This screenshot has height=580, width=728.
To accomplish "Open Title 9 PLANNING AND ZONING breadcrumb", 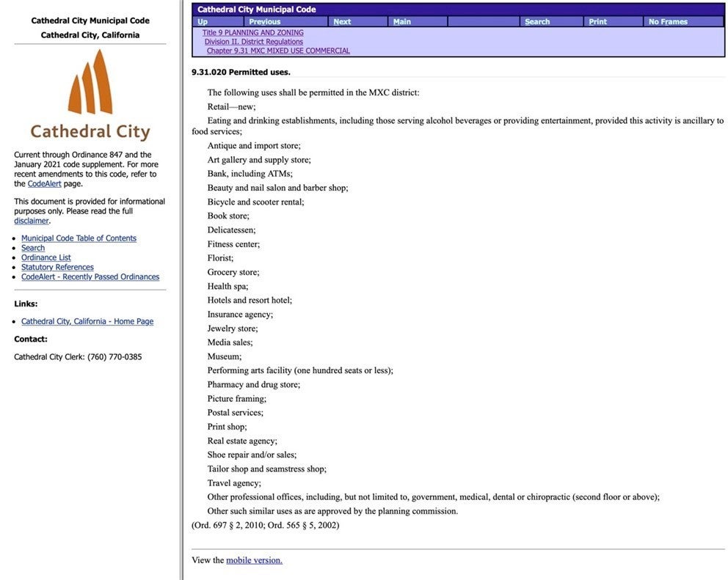I will pyautogui.click(x=253, y=33).
